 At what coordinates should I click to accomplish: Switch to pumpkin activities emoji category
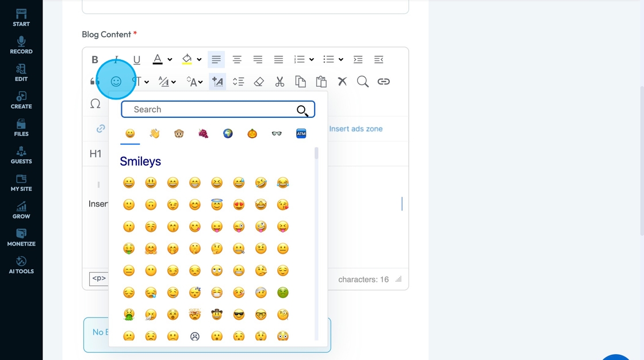pos(252,133)
